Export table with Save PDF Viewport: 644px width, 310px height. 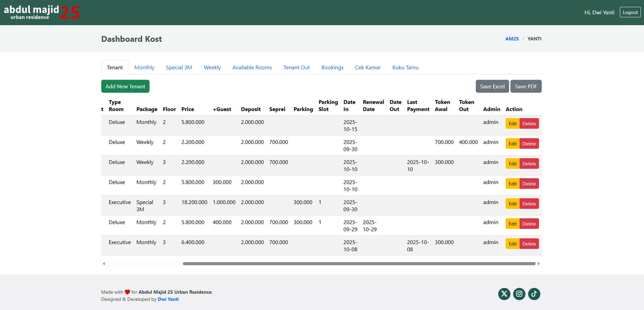(526, 86)
